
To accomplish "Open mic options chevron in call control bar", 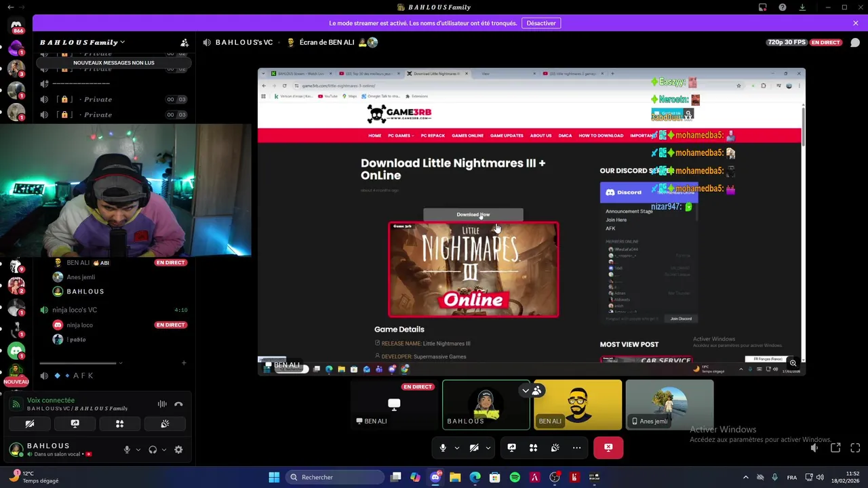I will pos(456,447).
